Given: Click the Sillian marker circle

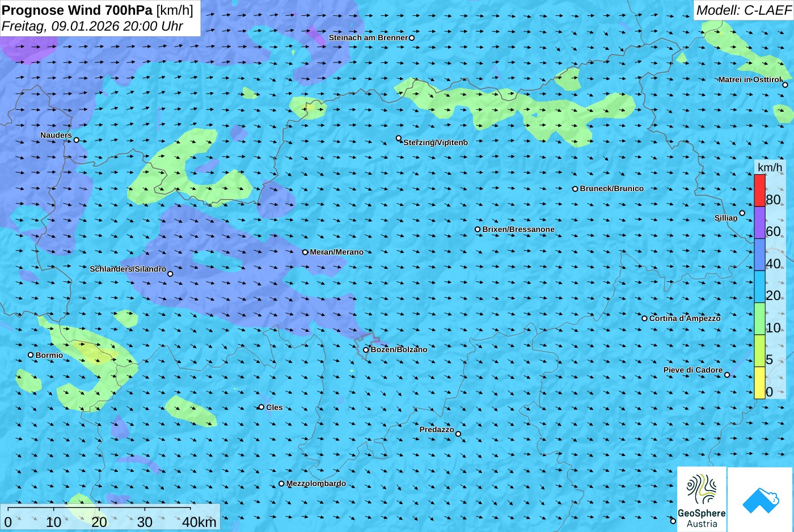Looking at the screenshot, I should coord(742,213).
